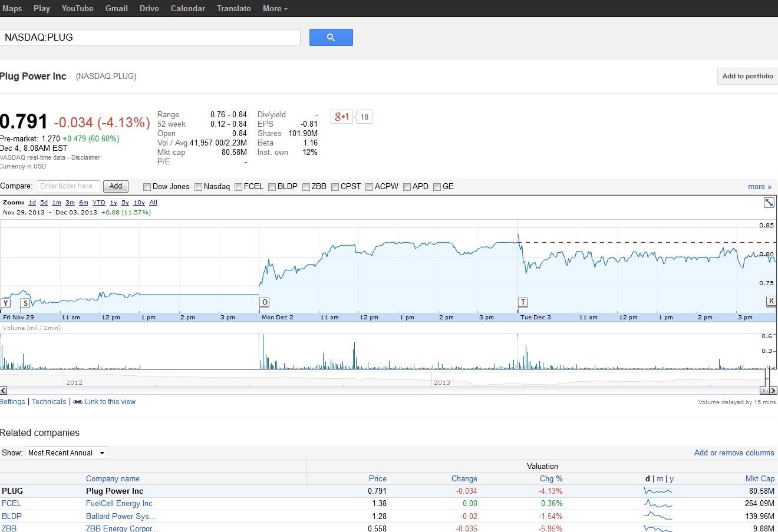
Task: Open the Most Recent Annual dropdown
Action: 66,452
